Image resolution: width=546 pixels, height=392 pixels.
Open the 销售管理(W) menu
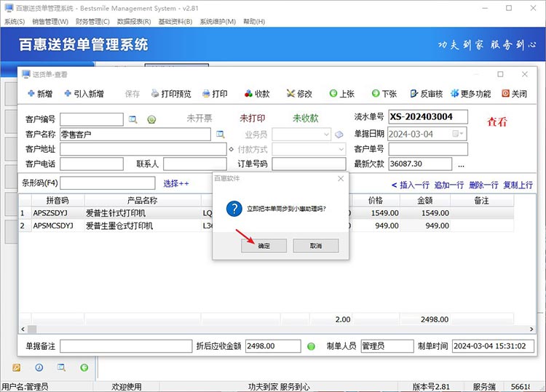(50, 22)
